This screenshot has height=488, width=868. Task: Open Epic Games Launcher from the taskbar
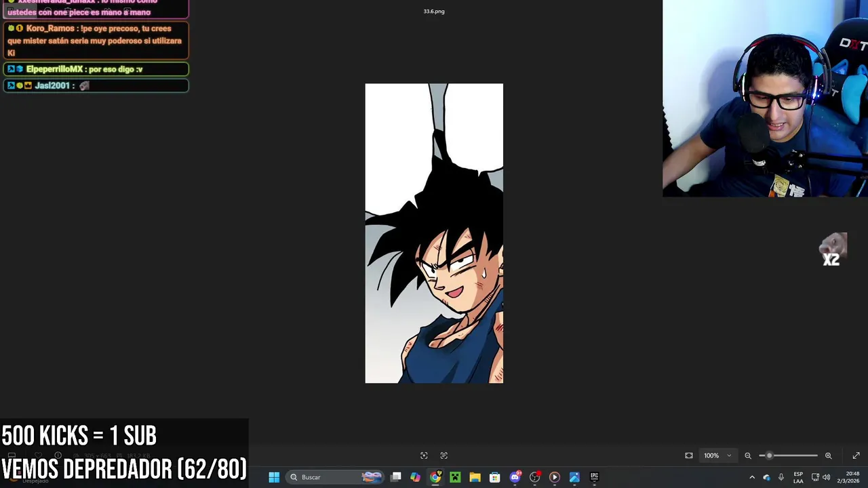point(594,477)
